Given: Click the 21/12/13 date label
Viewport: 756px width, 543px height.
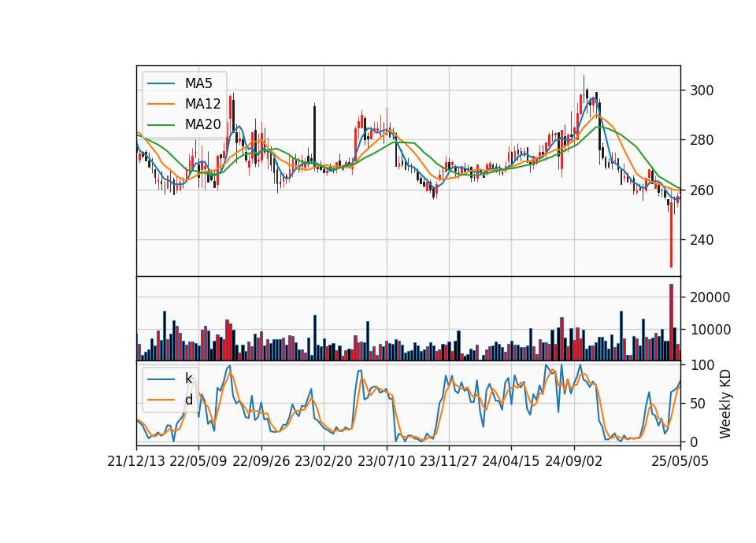Looking at the screenshot, I should pos(136,461).
